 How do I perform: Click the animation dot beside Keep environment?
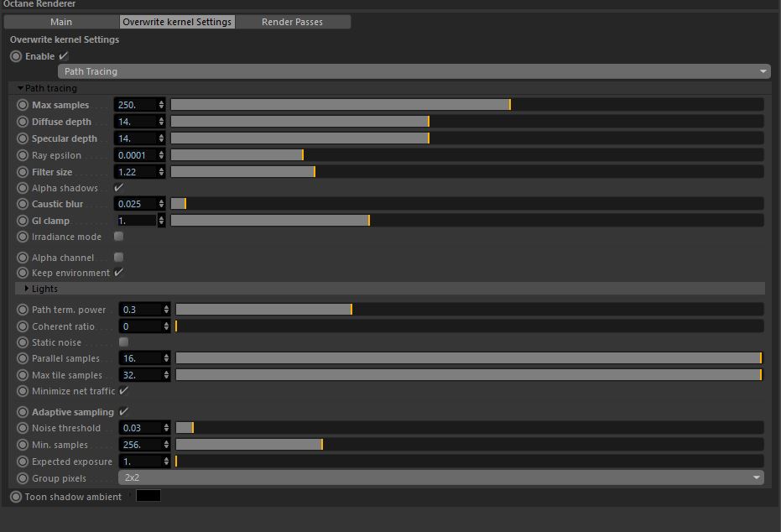(23, 273)
